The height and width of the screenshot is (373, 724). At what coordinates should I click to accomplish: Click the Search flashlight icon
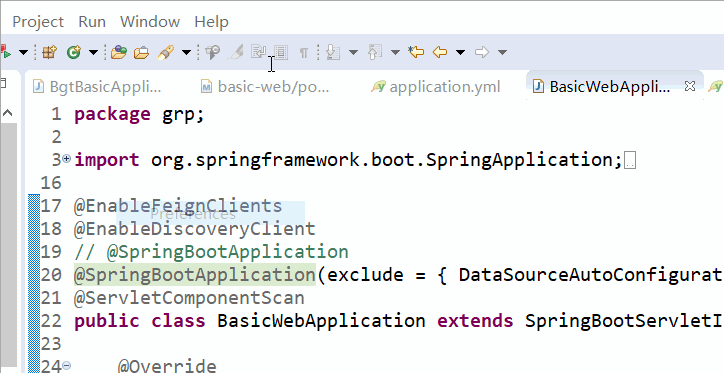[165, 52]
